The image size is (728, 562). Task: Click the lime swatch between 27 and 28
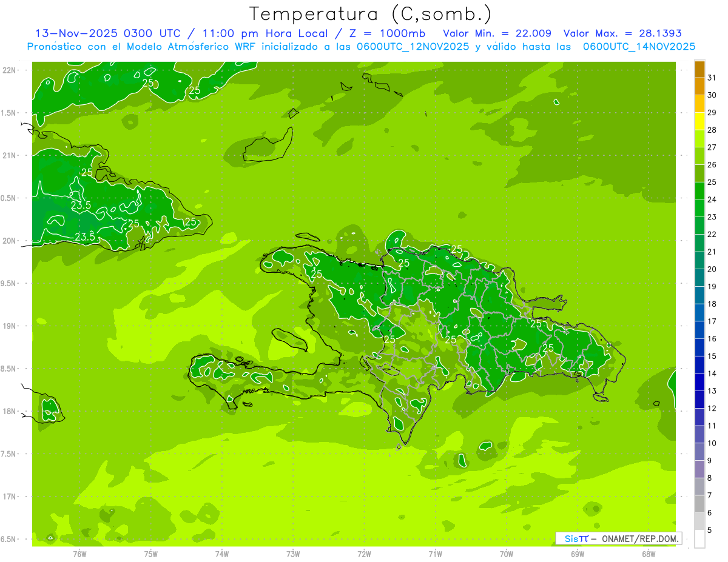click(x=699, y=139)
